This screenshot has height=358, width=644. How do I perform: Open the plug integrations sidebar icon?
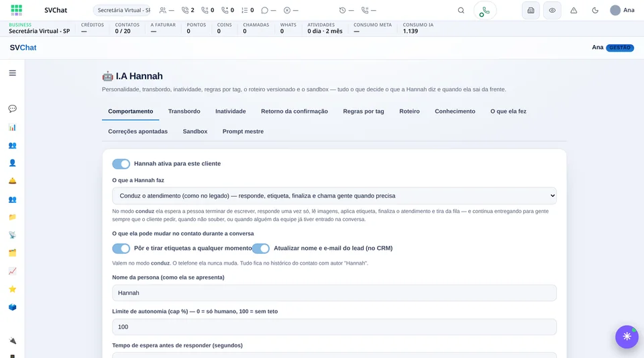[x=12, y=341]
